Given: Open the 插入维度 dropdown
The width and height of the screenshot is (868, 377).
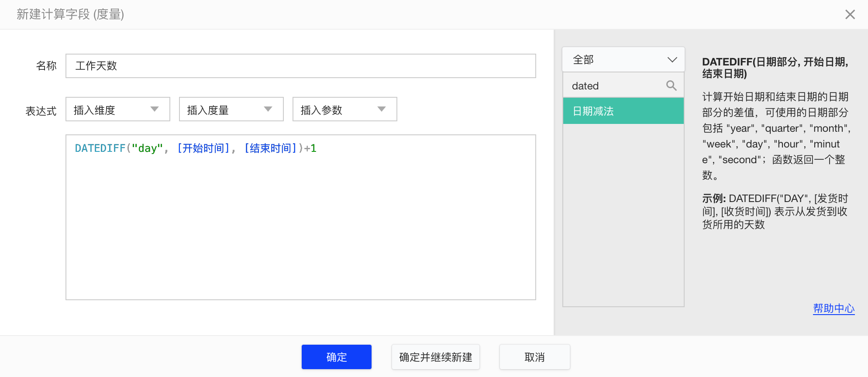Looking at the screenshot, I should point(118,109).
